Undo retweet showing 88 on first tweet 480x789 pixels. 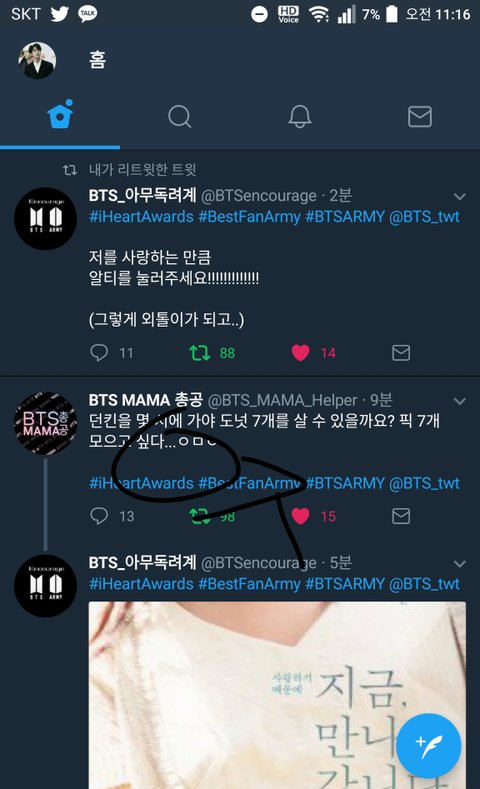click(x=200, y=353)
